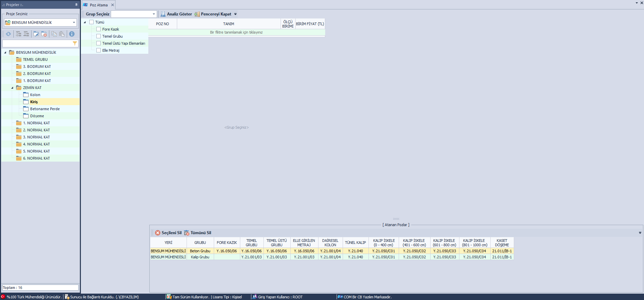This screenshot has width=644, height=300.
Task: Click the project icon in Proje Seçiniz box
Action: point(8,23)
